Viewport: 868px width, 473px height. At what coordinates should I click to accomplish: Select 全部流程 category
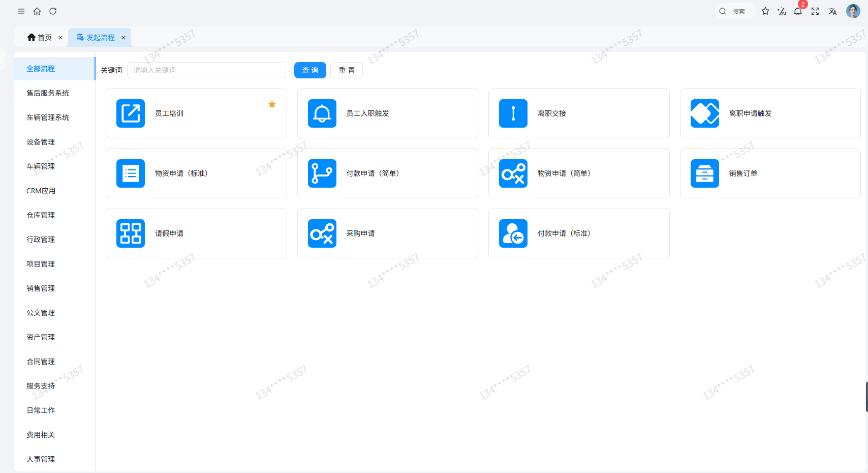pyautogui.click(x=54, y=69)
